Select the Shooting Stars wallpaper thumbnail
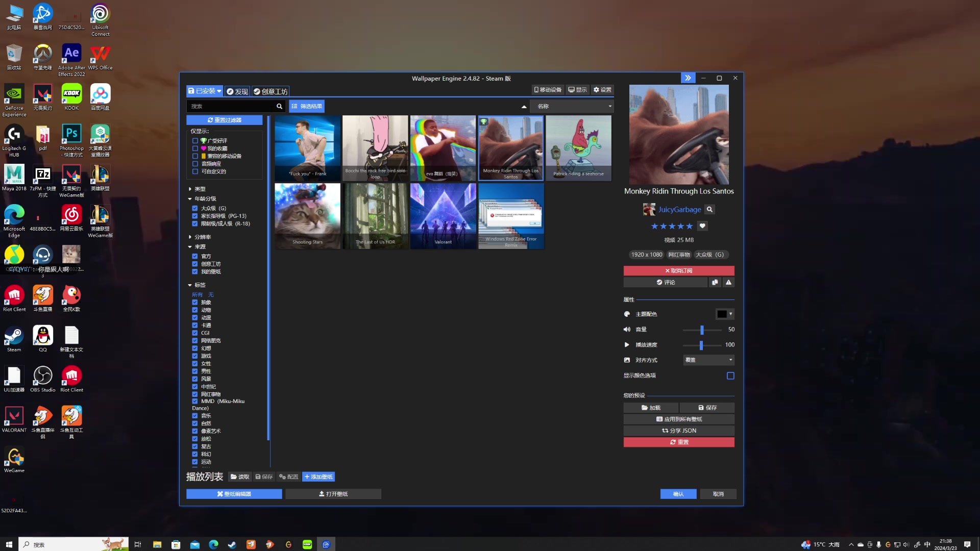The width and height of the screenshot is (980, 551). coord(307,216)
